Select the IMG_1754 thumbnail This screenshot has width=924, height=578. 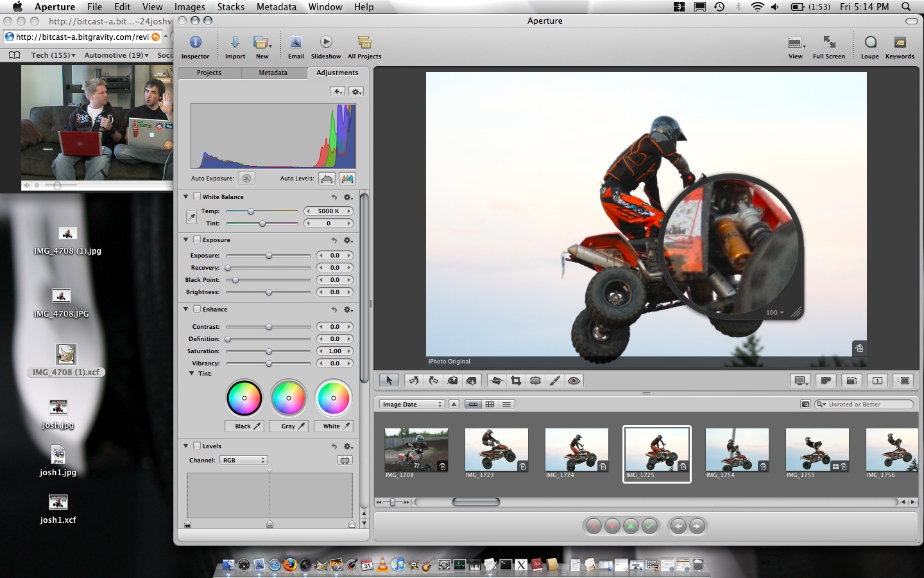[737, 450]
